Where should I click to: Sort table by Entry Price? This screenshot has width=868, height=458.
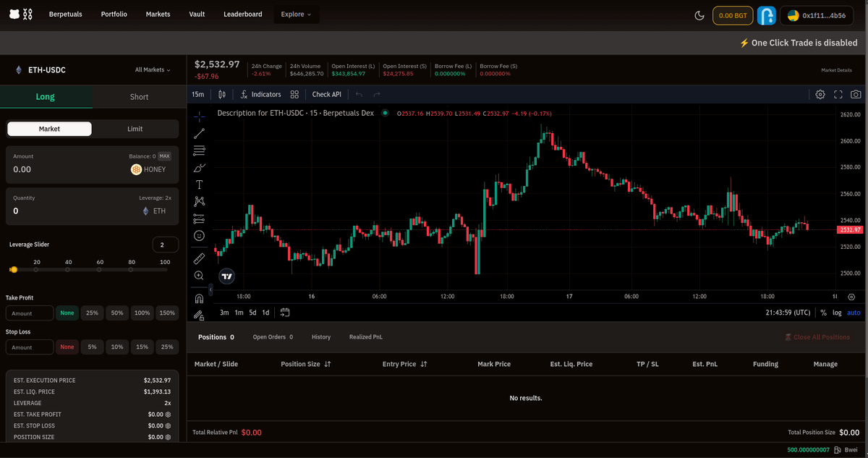[404, 364]
